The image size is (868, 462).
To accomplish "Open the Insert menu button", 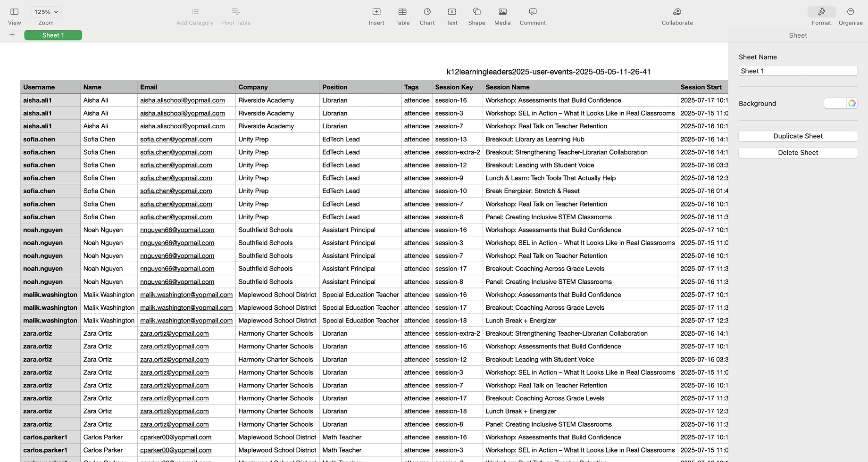I will pos(376,12).
